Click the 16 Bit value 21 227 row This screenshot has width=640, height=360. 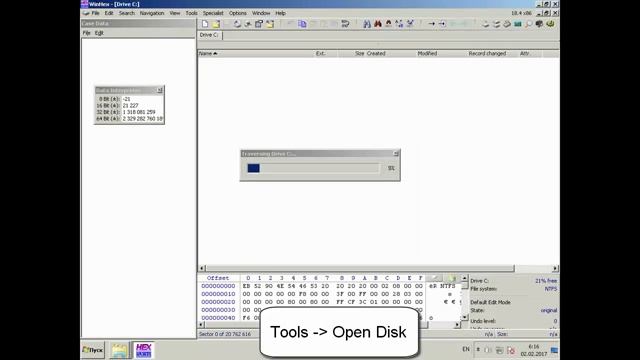(x=129, y=106)
